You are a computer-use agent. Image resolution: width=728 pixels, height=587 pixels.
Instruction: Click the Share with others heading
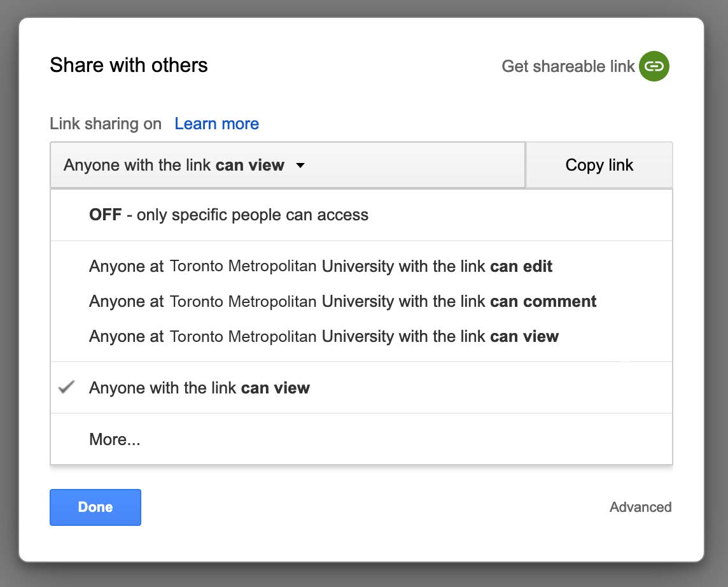[129, 65]
